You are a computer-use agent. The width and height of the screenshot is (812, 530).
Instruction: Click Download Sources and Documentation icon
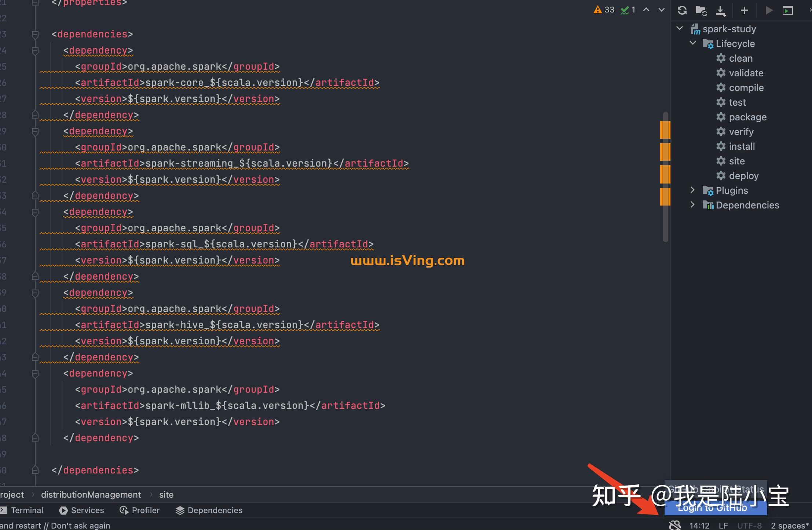721,11
